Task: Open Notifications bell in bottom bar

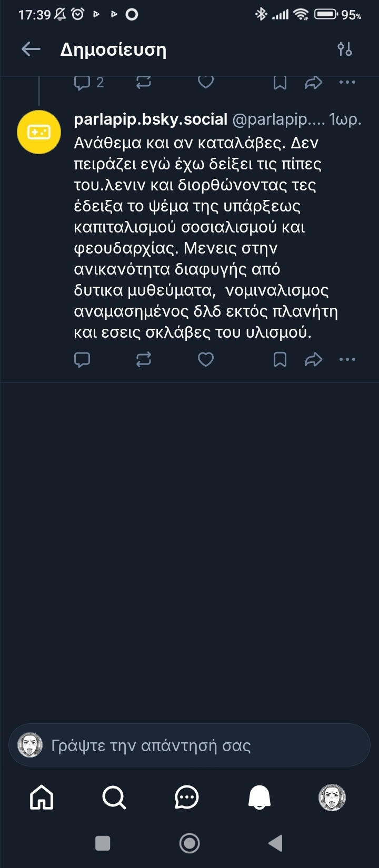Action: pos(259,797)
